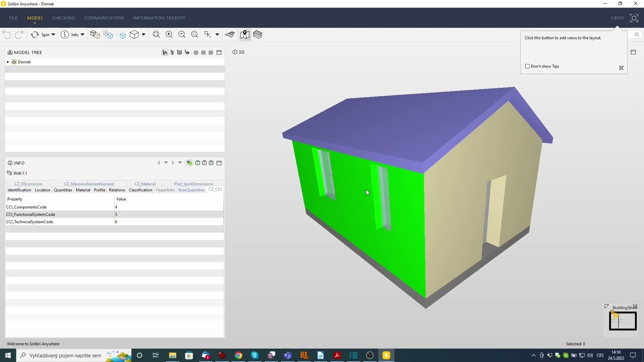The width and height of the screenshot is (644, 362).
Task: Click the zoom in magnifier icon
Action: pyautogui.click(x=169, y=35)
